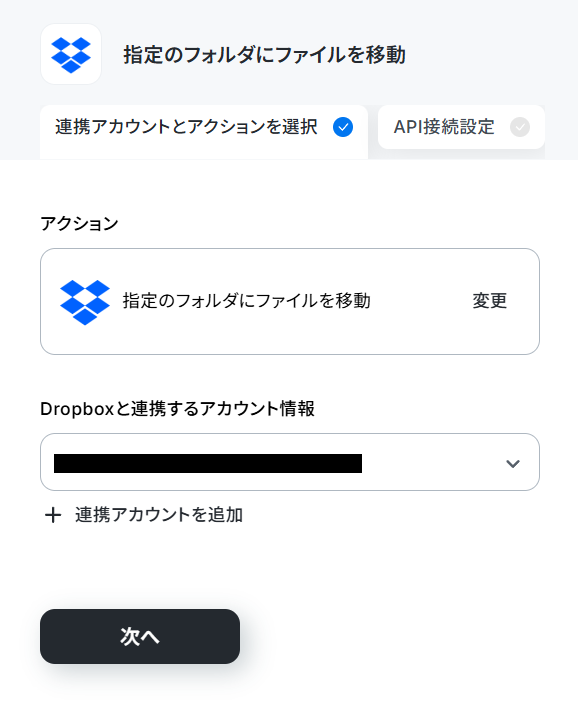Click the blue checkmark on first tab
Viewport: 578px width, 716px height.
pyautogui.click(x=343, y=127)
